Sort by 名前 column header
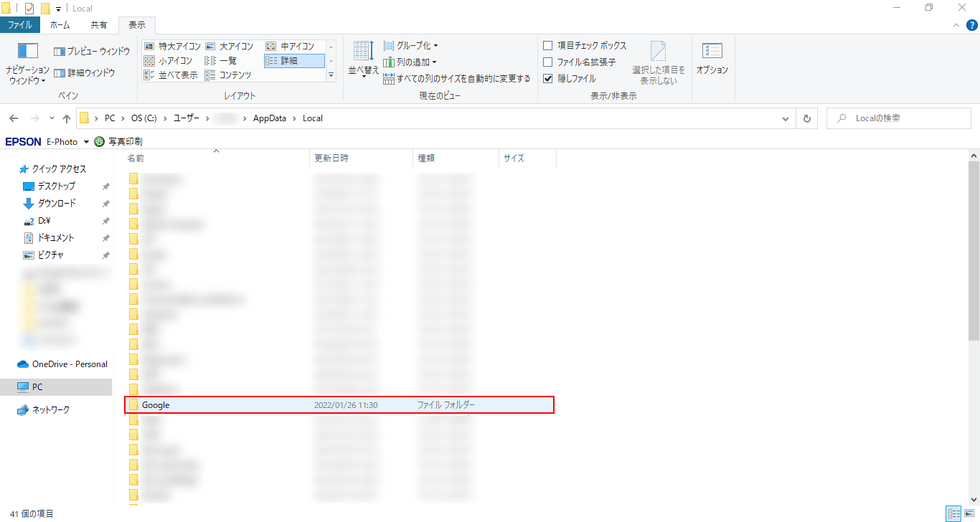980x522 pixels. pos(217,158)
